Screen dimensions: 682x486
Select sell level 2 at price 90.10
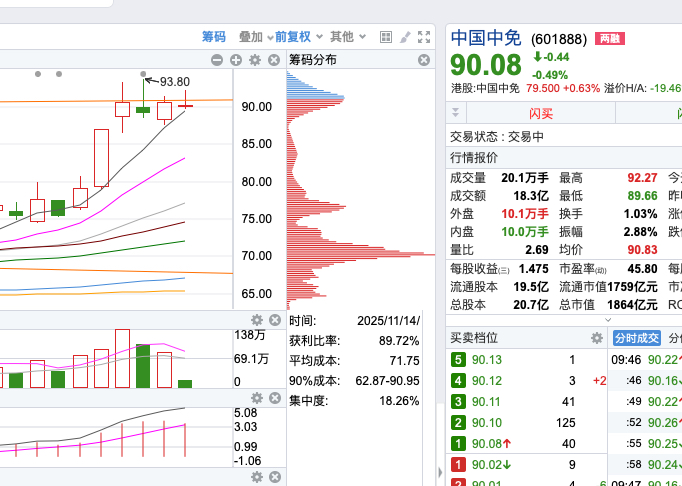pyautogui.click(x=527, y=422)
